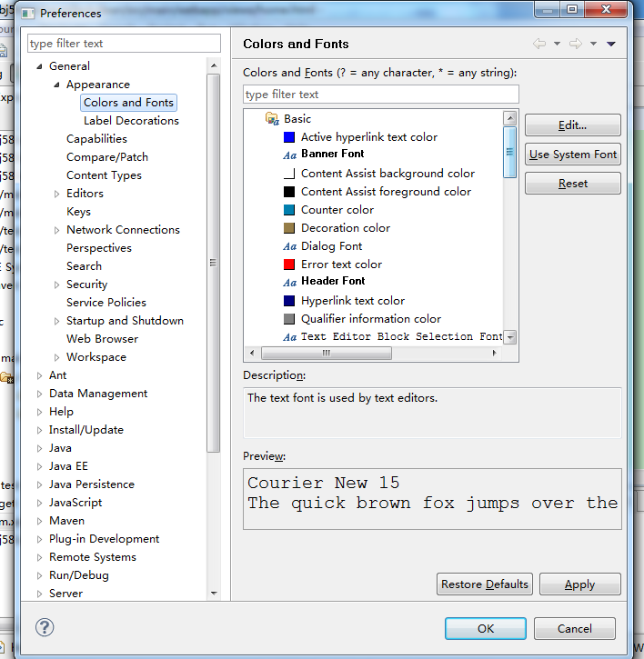This screenshot has height=659, width=644.
Task: Expand the Java preferences node
Action: [x=40, y=448]
